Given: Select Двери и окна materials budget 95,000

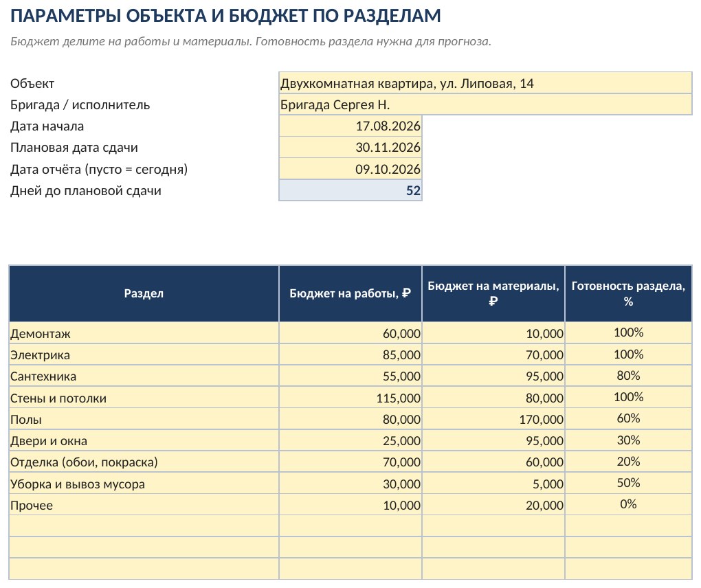Looking at the screenshot, I should tap(493, 440).
